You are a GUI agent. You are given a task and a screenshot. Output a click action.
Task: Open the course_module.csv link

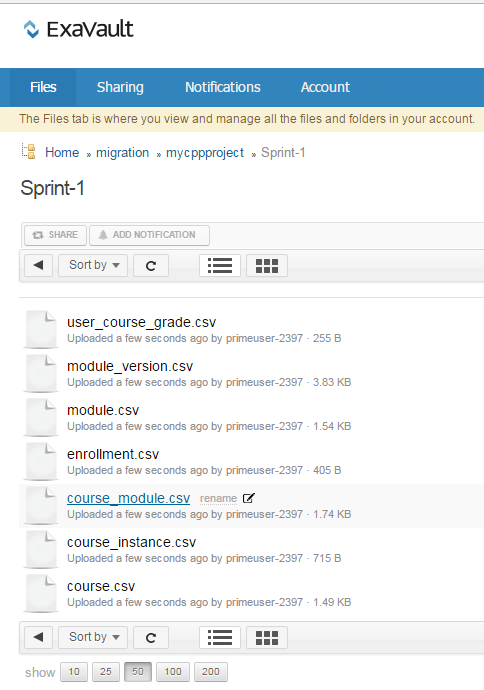tap(128, 499)
